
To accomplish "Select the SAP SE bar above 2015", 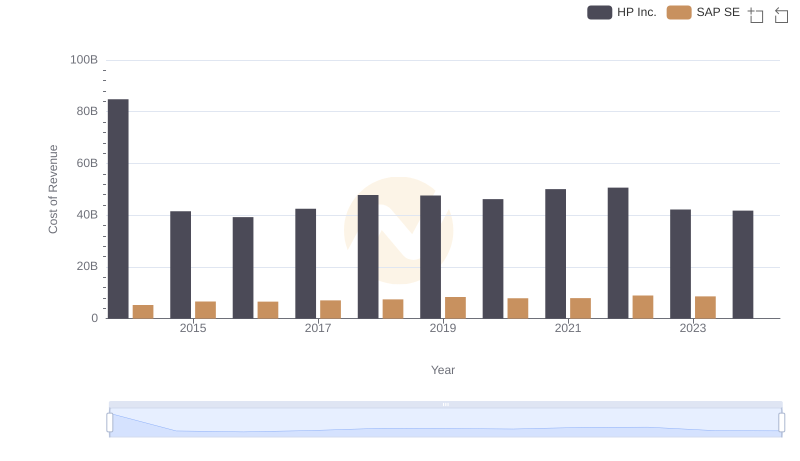I will tap(206, 310).
